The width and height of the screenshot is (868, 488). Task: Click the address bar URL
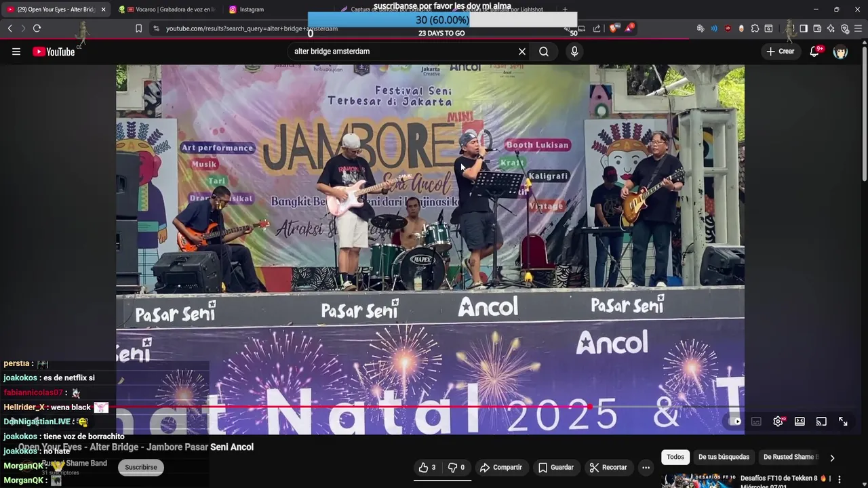click(252, 28)
